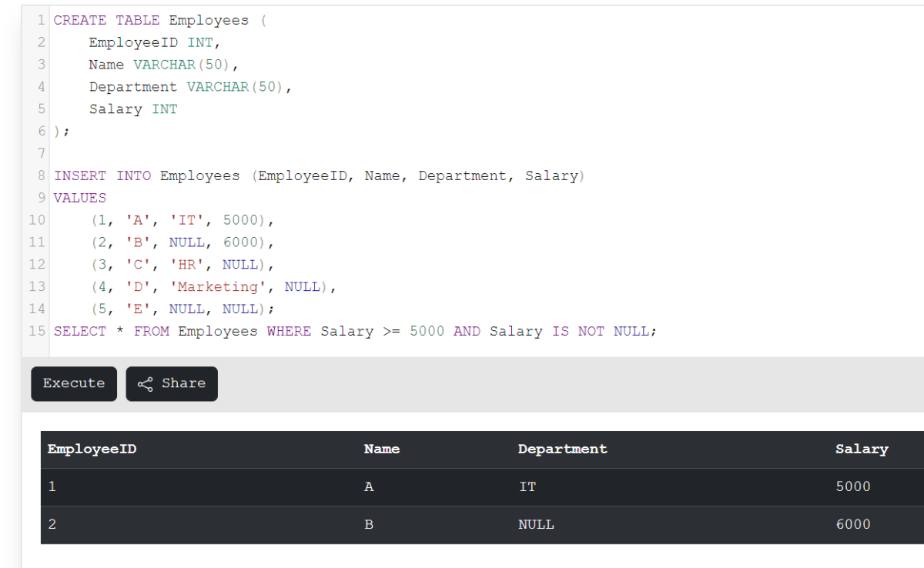Click the 5000 value in the WHERE condition
This screenshot has width=924, height=568.
(x=427, y=331)
